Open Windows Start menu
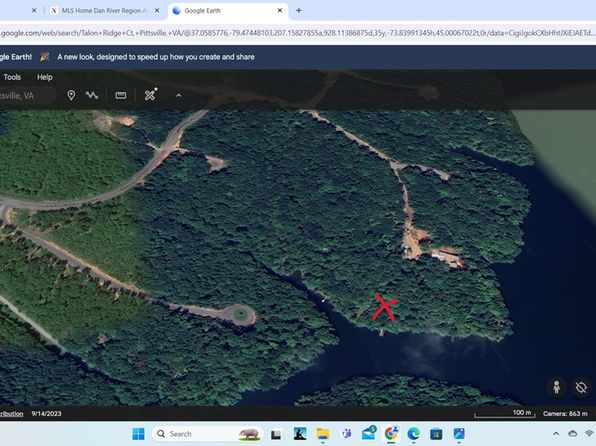The width and height of the screenshot is (596, 446). click(138, 434)
